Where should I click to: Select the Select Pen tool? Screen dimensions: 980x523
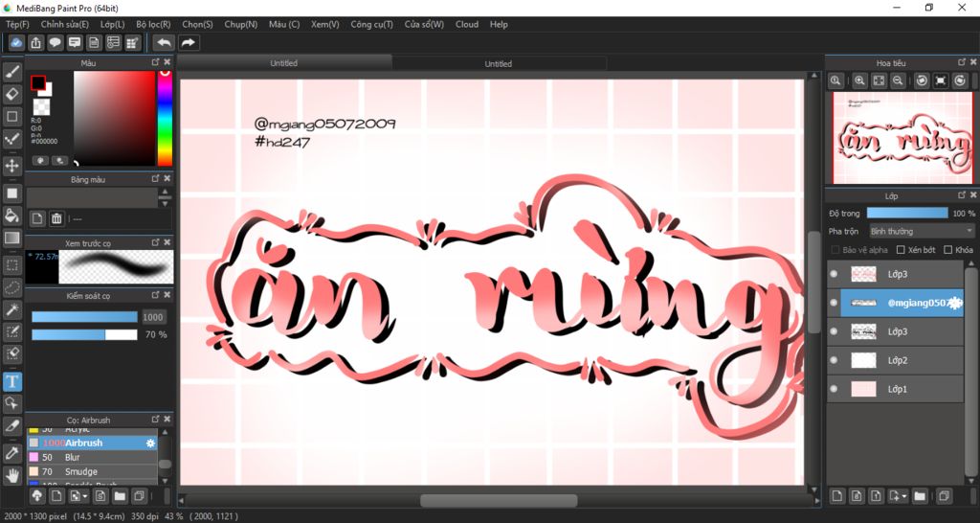click(11, 330)
